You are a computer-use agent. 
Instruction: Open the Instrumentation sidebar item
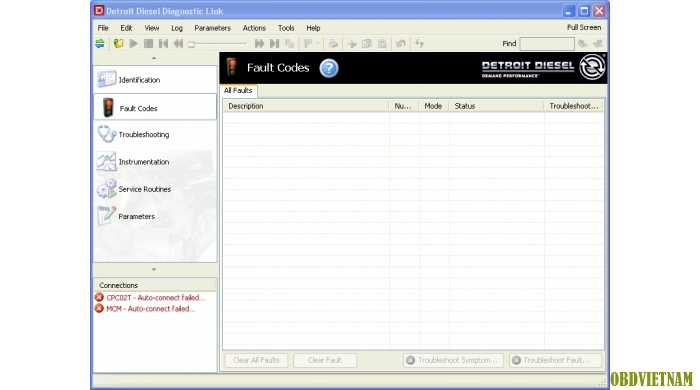click(x=155, y=162)
